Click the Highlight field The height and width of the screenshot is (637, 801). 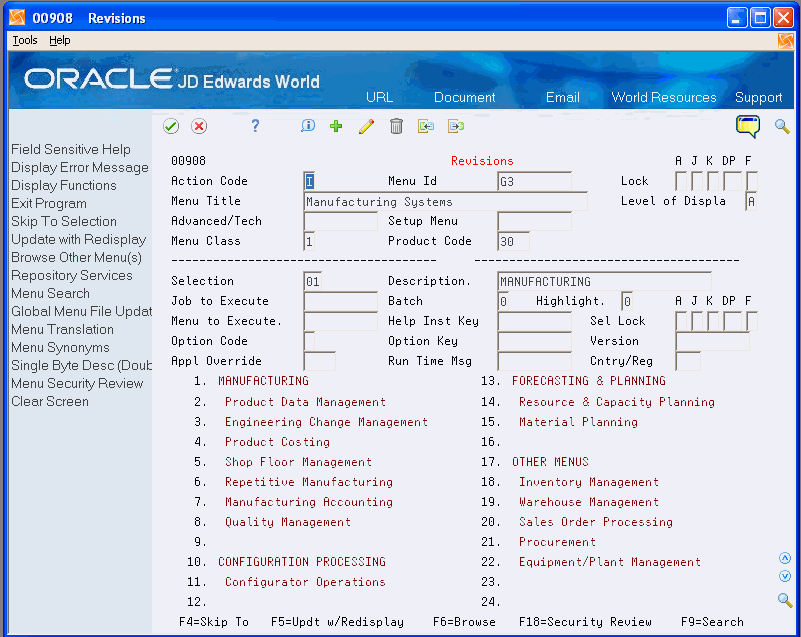[627, 301]
